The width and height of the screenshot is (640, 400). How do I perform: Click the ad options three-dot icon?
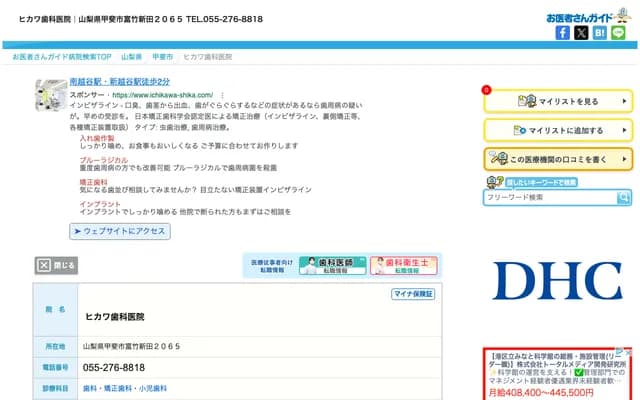pos(222,95)
